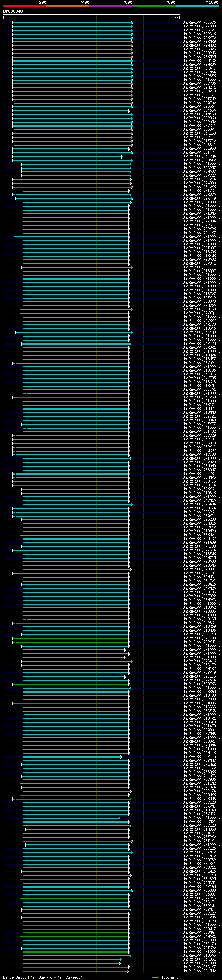Click the short alignment bar of UniRef100_C5XRQ4
222x980 pixels.
[68, 156]
